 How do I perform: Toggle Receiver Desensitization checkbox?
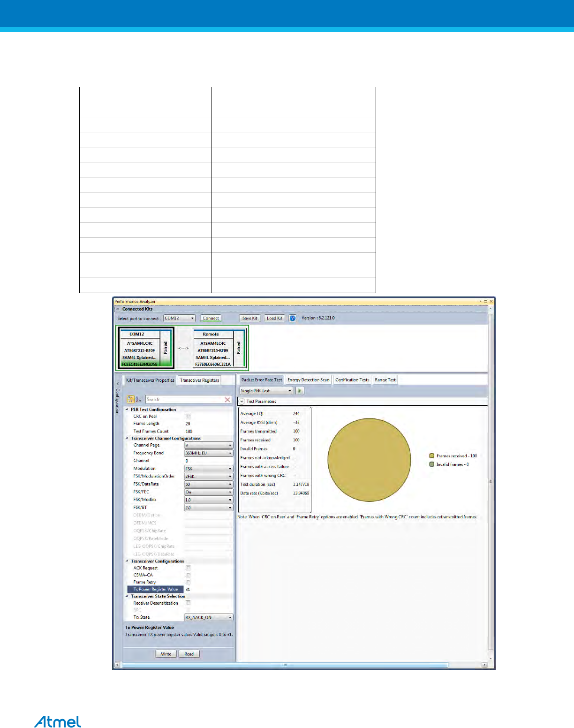point(188,603)
